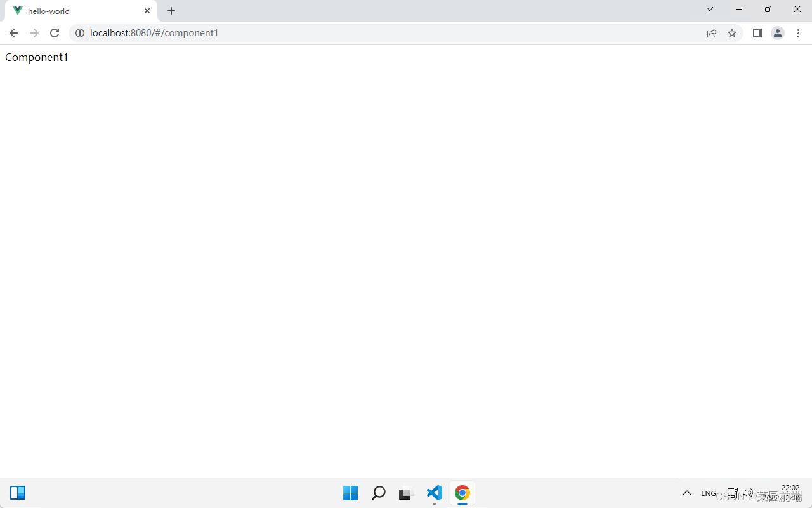Go forward to next page
Screen dimensions: 812x508
[34, 33]
